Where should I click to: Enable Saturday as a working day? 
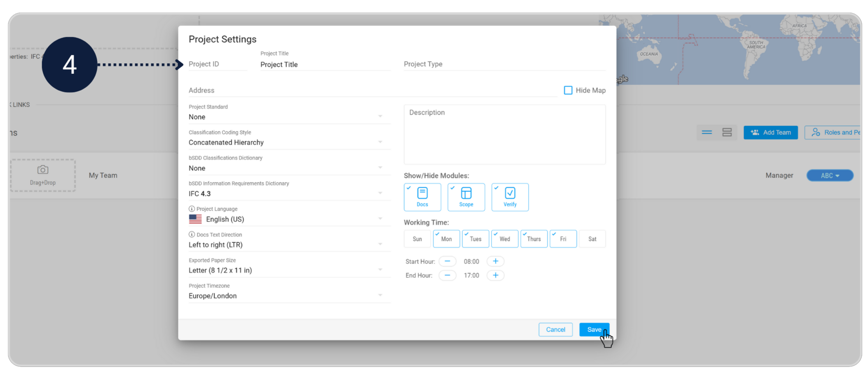pyautogui.click(x=592, y=239)
